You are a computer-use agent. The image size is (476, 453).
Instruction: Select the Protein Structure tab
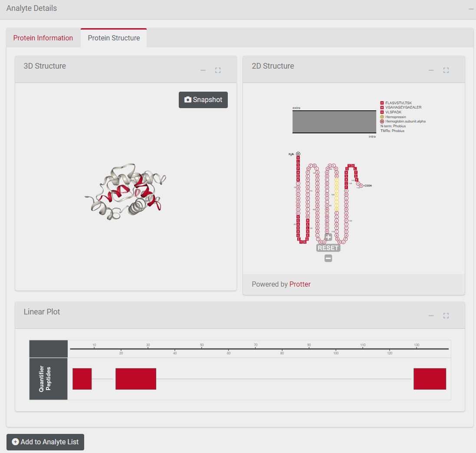[114, 38]
